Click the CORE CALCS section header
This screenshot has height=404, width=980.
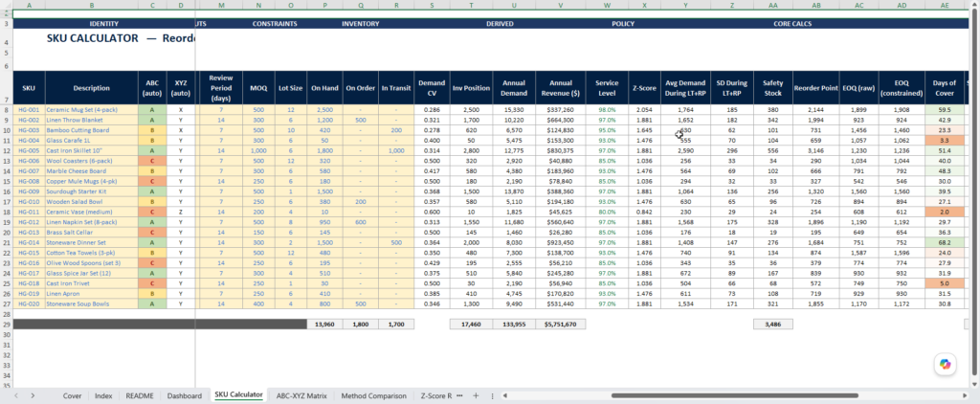tap(791, 24)
